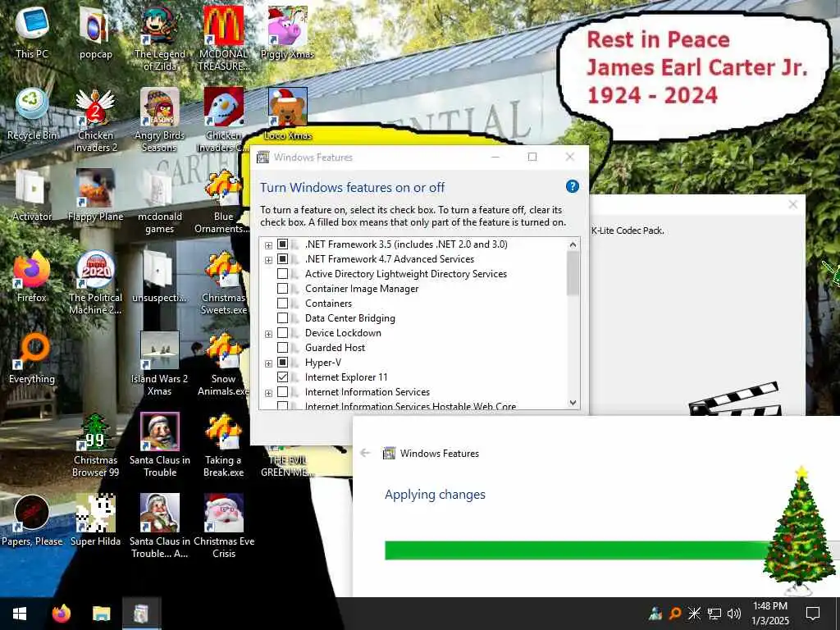Select the Island Wars 2 Xmas shortcut
The height and width of the screenshot is (630, 840).
coord(160,365)
